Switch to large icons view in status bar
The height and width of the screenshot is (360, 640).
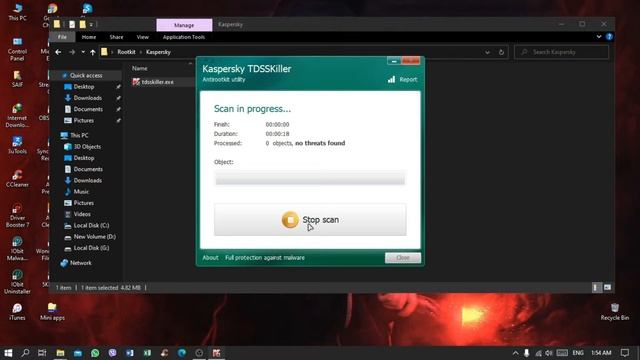click(x=607, y=288)
